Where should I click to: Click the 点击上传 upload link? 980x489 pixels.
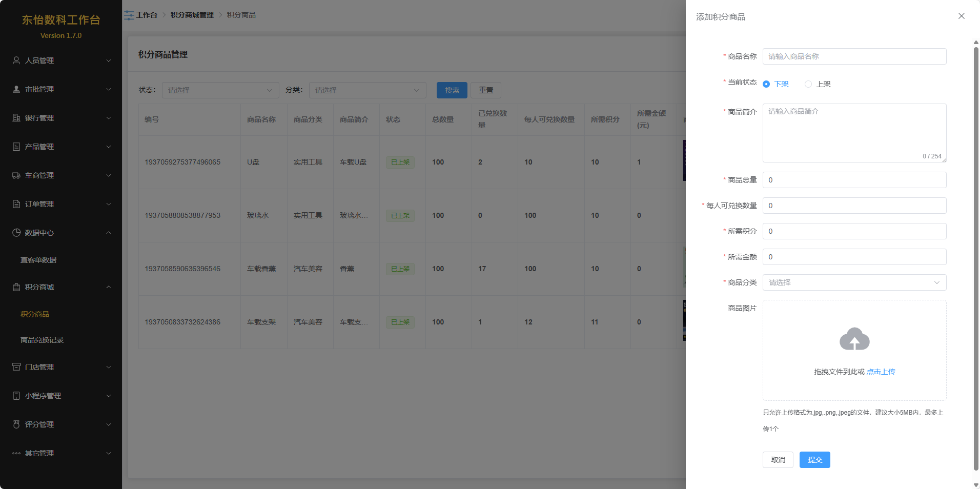[x=881, y=372]
